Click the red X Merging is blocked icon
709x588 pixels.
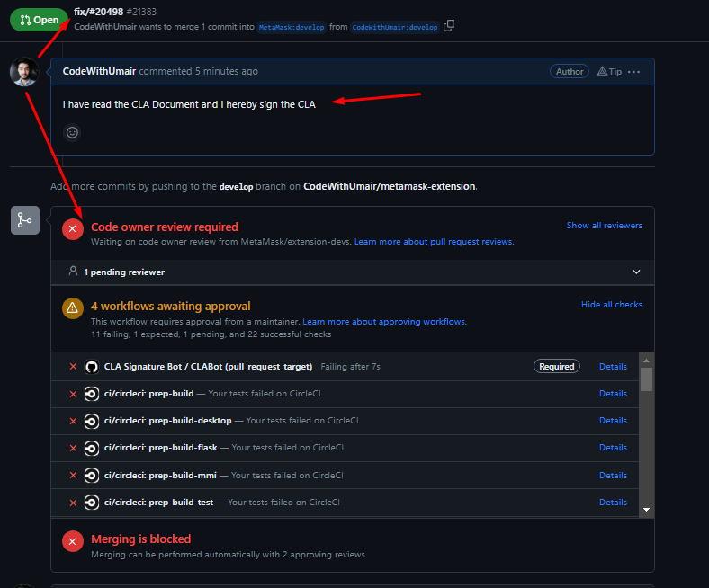click(72, 541)
